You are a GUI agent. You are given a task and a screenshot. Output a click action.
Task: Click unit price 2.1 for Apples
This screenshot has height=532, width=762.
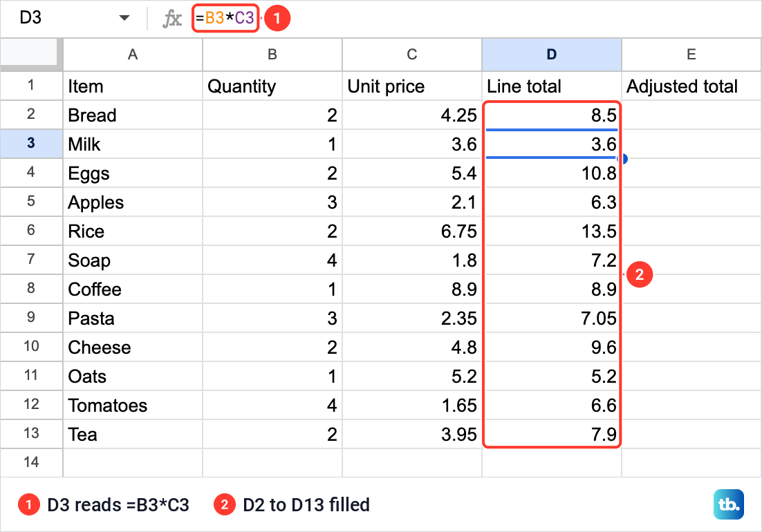[412, 202]
